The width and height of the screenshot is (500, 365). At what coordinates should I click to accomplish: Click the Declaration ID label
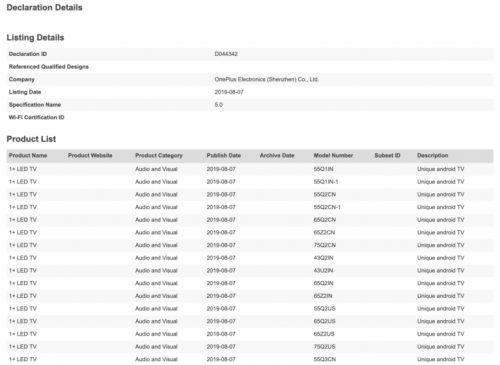[x=28, y=54]
